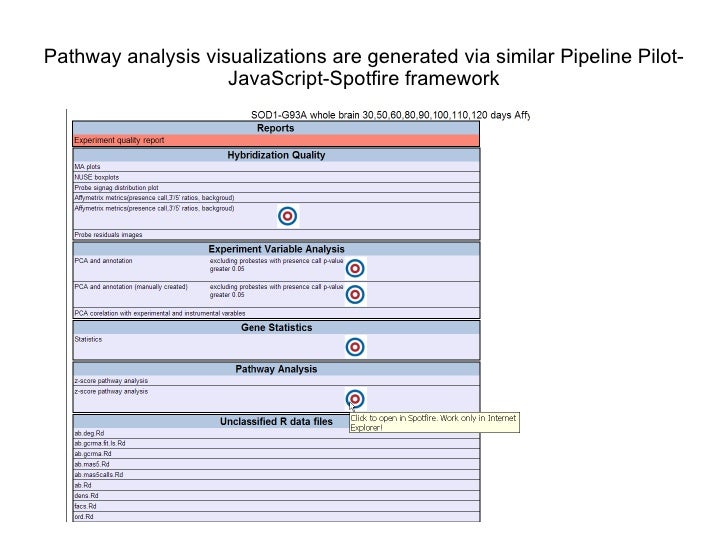The image size is (728, 546).
Task: Click the 'Click to open in Spotfire' tooltip
Action: [x=434, y=422]
